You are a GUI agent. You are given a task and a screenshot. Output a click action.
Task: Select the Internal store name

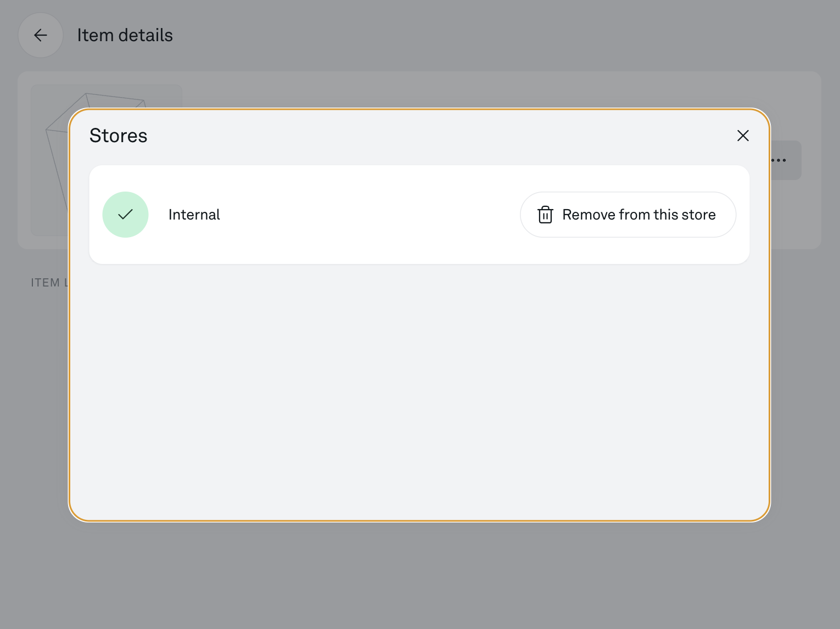coord(194,215)
